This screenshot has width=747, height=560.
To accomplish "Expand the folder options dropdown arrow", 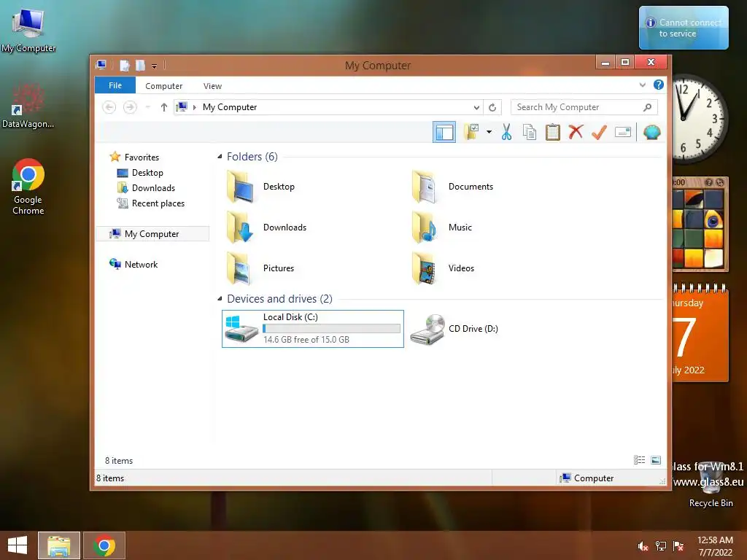I will tap(489, 132).
